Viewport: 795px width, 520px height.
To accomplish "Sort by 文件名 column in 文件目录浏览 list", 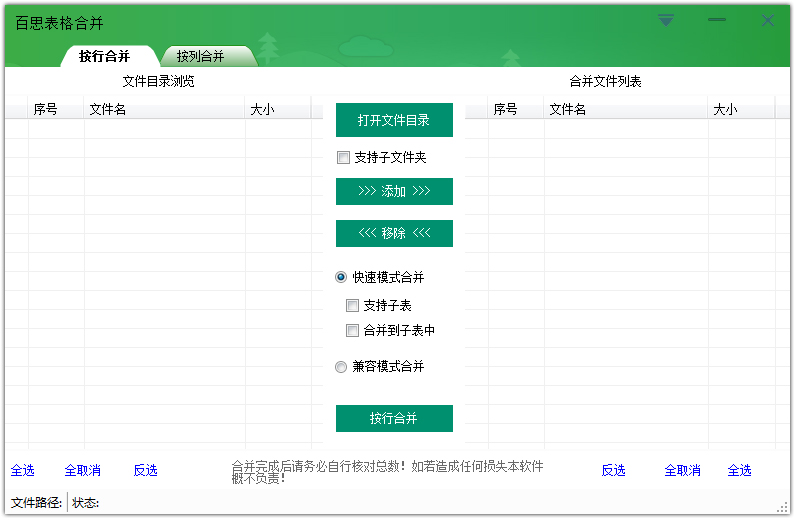I will point(164,109).
